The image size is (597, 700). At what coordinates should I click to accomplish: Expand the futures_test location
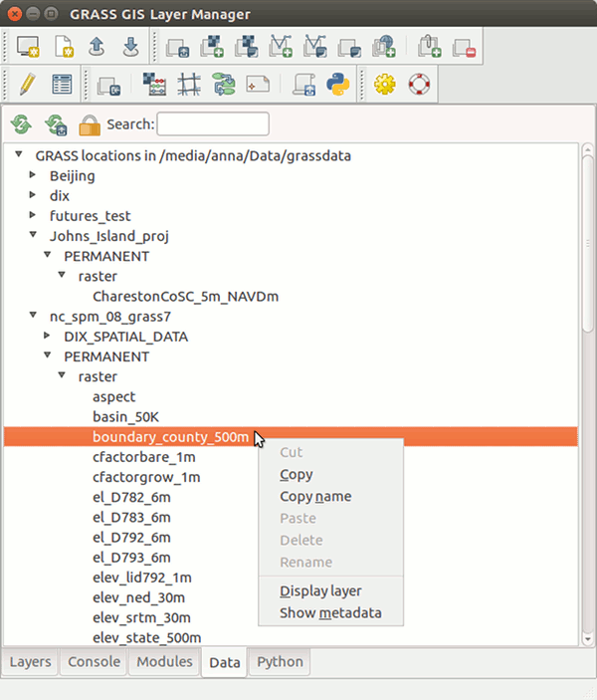[x=34, y=215]
